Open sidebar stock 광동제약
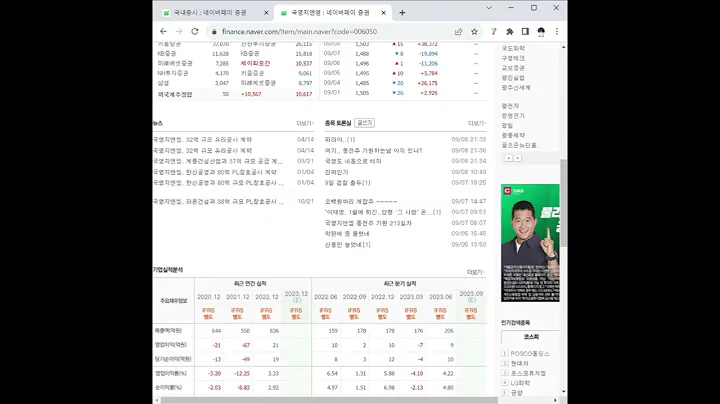Viewport: 720px width, 404px height. click(513, 135)
